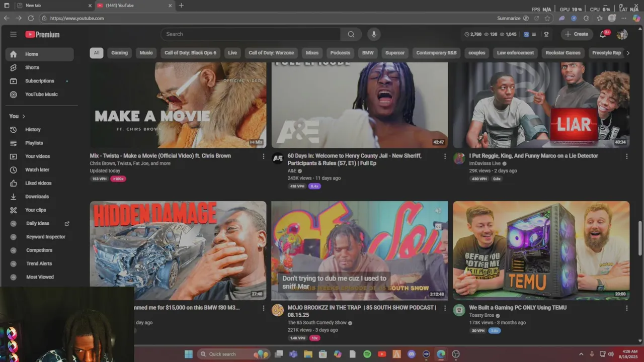Click the YouTube search input field
This screenshot has width=644, height=362.
[251, 34]
